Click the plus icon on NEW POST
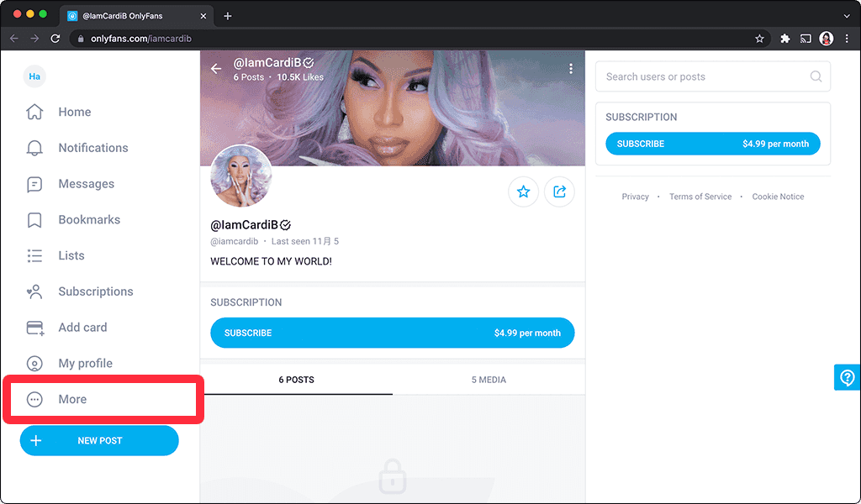The height and width of the screenshot is (504, 861). pos(35,440)
